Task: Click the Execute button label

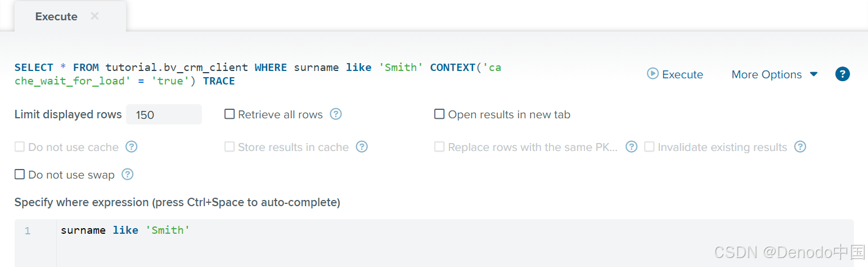Action: pos(682,74)
